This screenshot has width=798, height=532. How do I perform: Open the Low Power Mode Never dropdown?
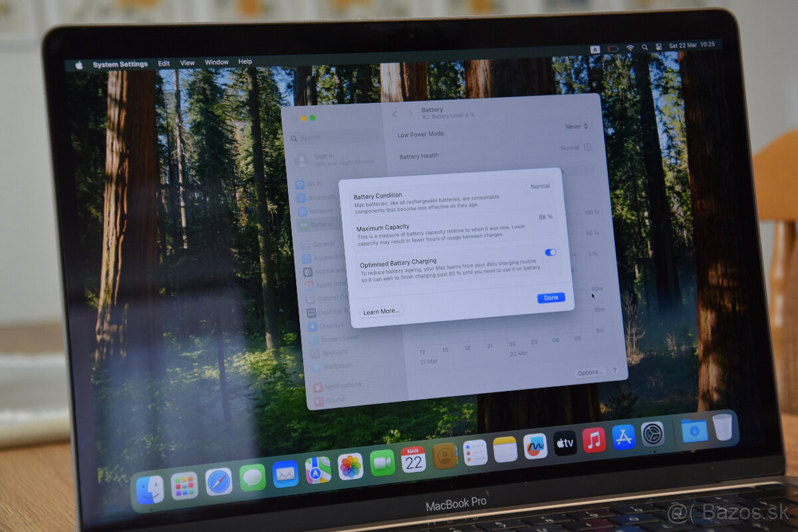(x=575, y=126)
